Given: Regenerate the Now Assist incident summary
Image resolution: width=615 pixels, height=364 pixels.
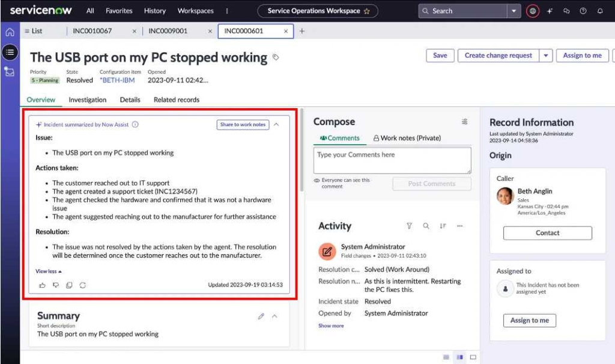Looking at the screenshot, I should (83, 285).
